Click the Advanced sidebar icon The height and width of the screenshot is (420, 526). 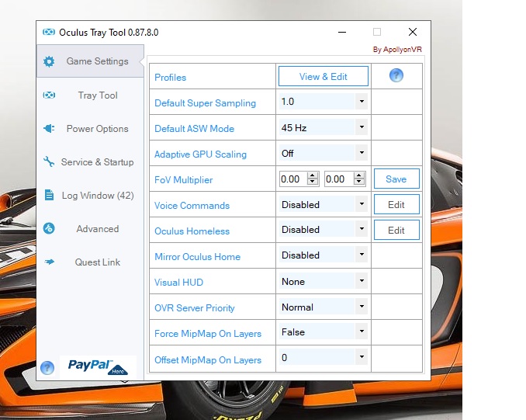pyautogui.click(x=49, y=229)
